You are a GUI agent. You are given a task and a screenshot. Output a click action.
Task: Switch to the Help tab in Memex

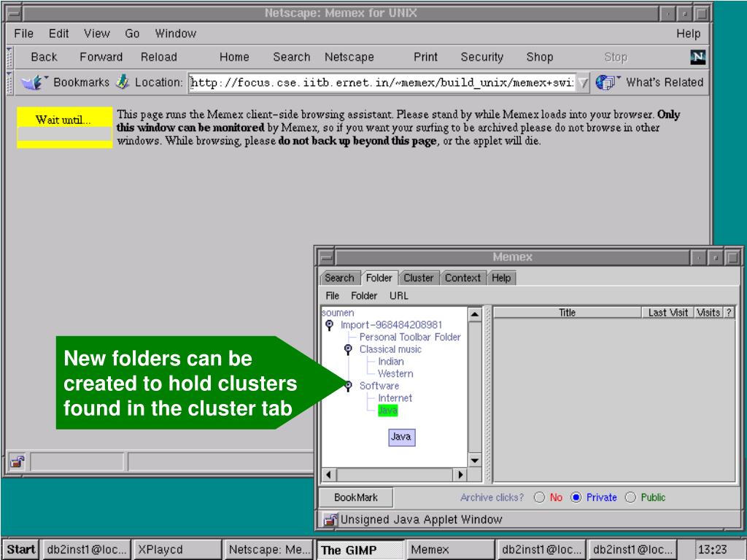click(x=501, y=278)
